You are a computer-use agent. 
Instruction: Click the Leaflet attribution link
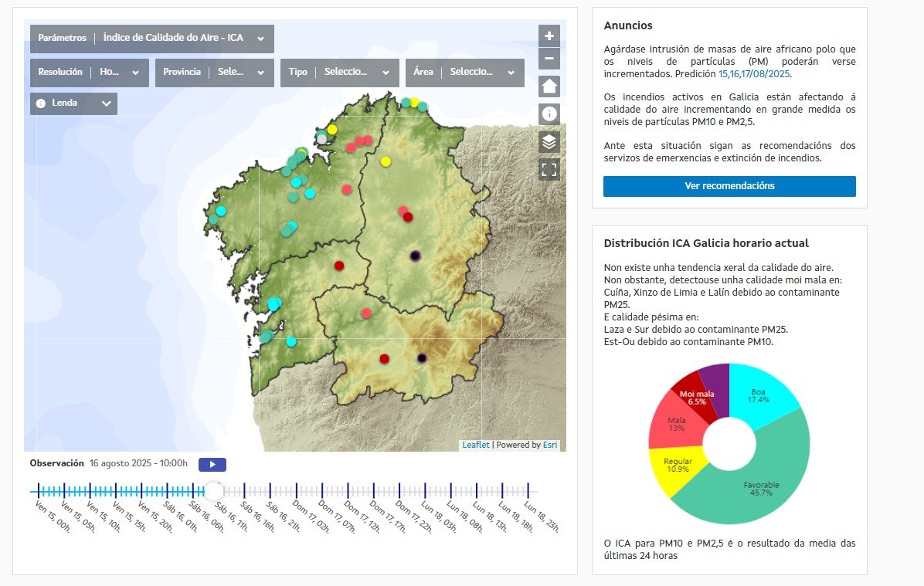[476, 445]
